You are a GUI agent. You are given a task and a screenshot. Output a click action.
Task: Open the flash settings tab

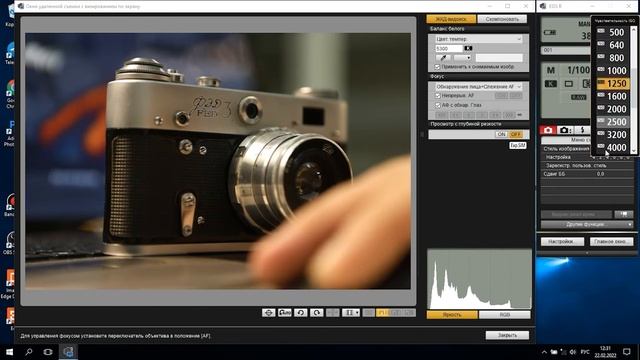tap(582, 130)
